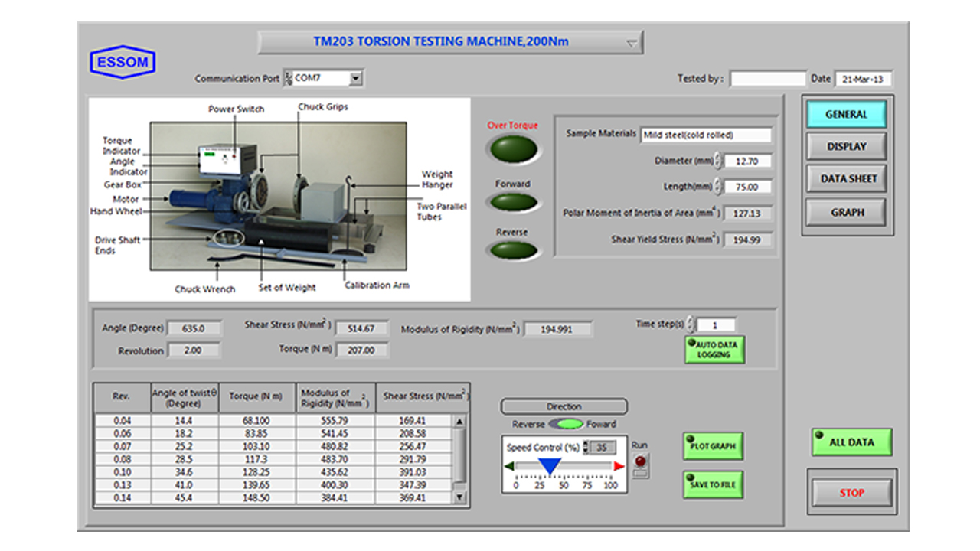Click the Reverse indicator lamp
The height and width of the screenshot is (551, 980).
click(513, 250)
